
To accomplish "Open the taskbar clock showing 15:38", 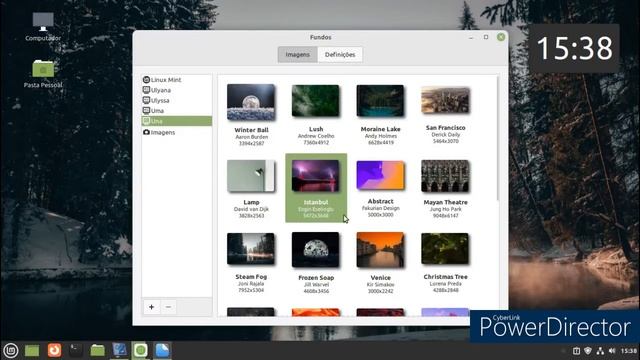I will pyautogui.click(x=629, y=351).
